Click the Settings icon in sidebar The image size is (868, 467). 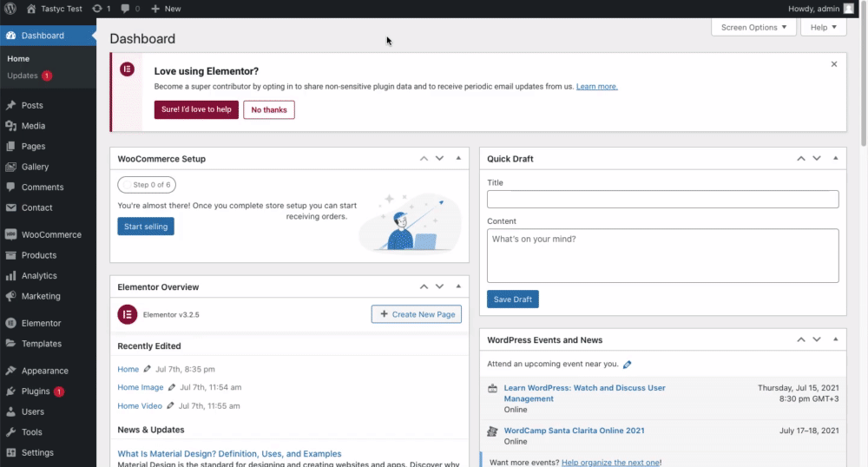(10, 452)
